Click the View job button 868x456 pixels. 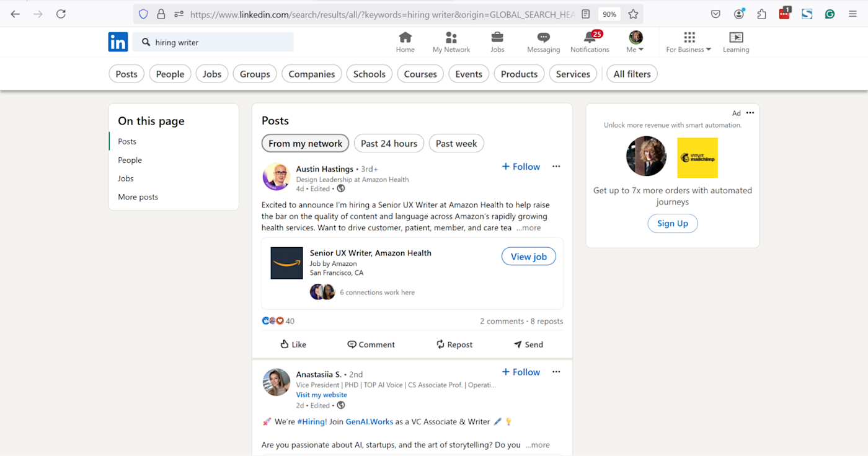point(528,256)
